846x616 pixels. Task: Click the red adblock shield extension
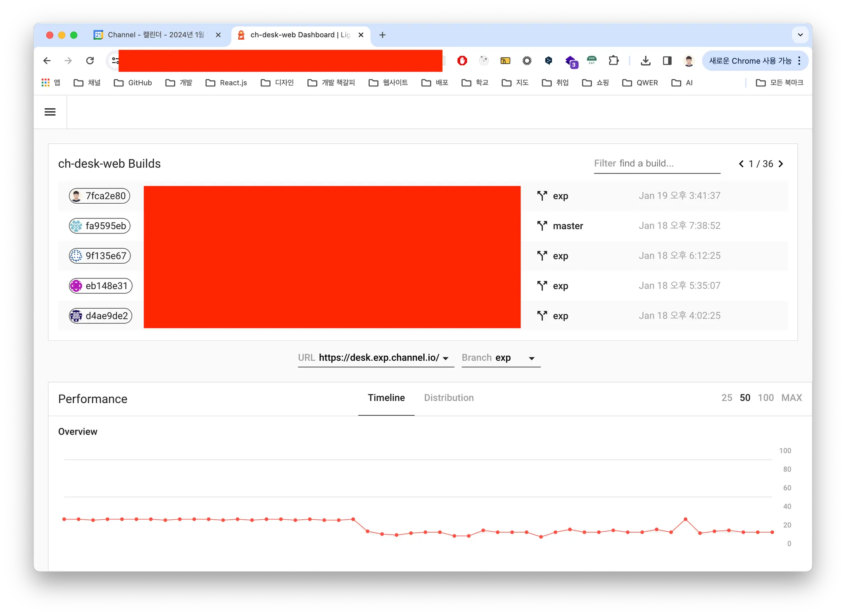[462, 61]
